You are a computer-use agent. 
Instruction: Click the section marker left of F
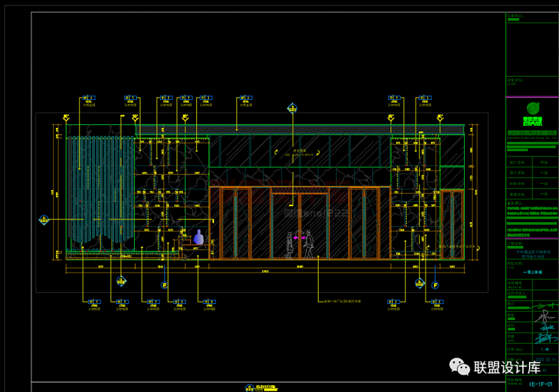click(419, 283)
